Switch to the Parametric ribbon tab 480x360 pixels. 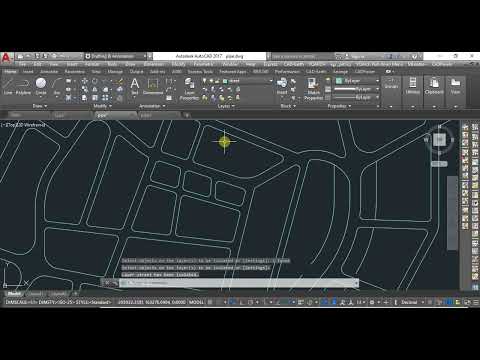tap(74, 71)
